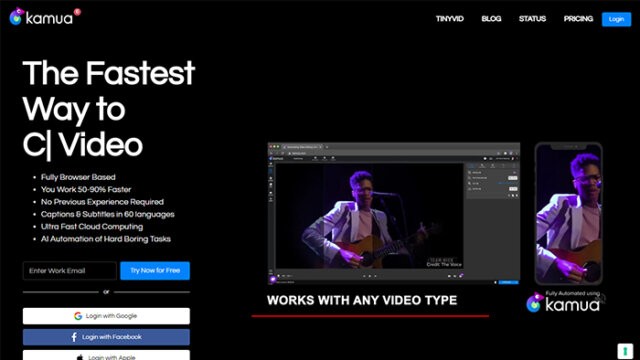Click the desktop editor demo video
This screenshot has height=360, width=640.
394,213
